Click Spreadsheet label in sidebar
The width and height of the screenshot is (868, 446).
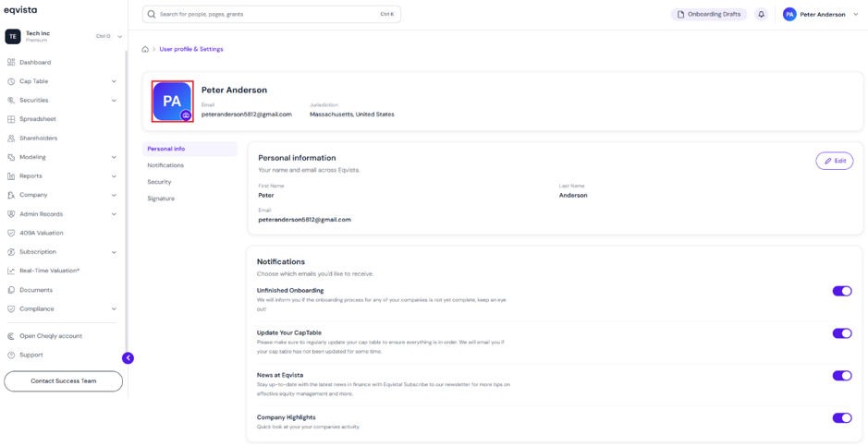[x=38, y=119]
